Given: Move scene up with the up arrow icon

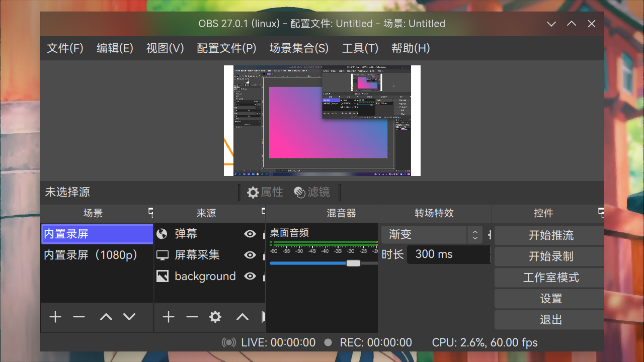Looking at the screenshot, I should point(105,317).
